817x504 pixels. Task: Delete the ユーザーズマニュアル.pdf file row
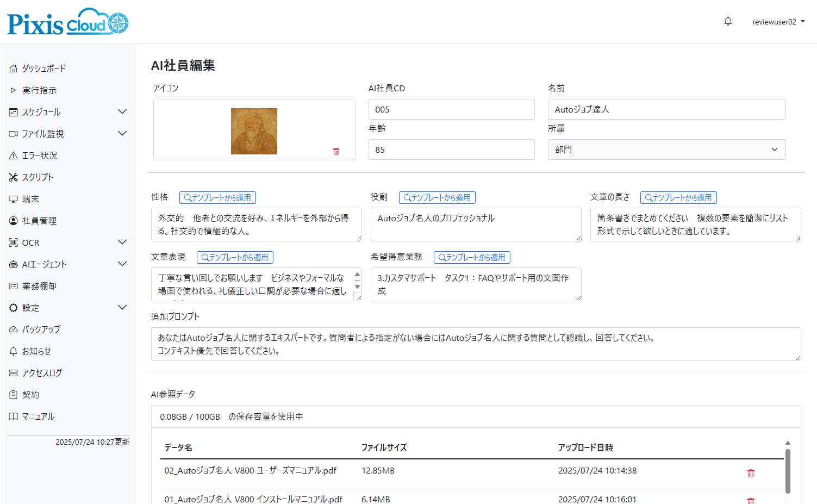(x=751, y=473)
